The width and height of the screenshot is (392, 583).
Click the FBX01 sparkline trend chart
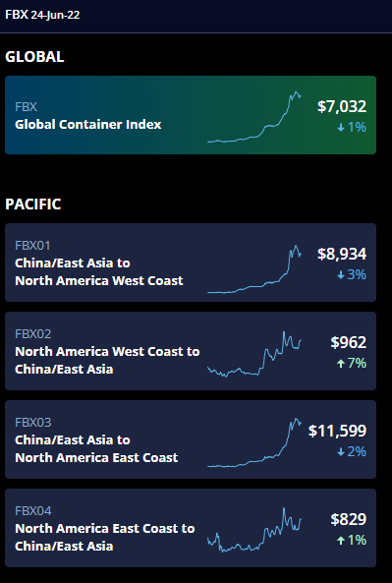coord(254,269)
